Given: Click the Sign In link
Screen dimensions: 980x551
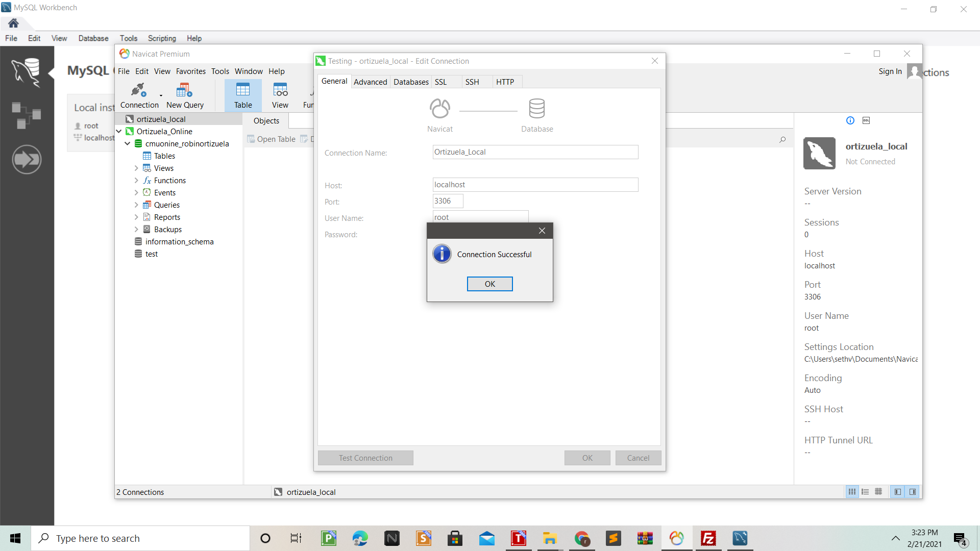Looking at the screenshot, I should [x=890, y=71].
